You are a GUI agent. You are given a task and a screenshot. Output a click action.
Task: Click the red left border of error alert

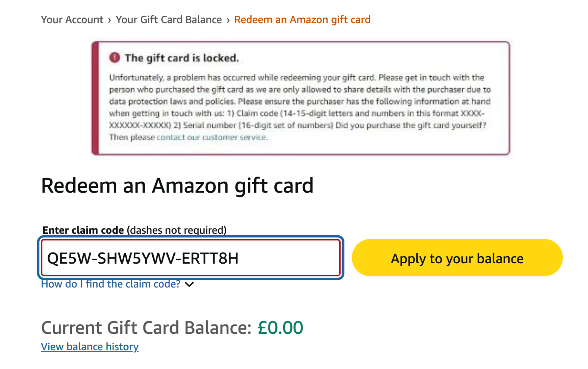(95, 98)
